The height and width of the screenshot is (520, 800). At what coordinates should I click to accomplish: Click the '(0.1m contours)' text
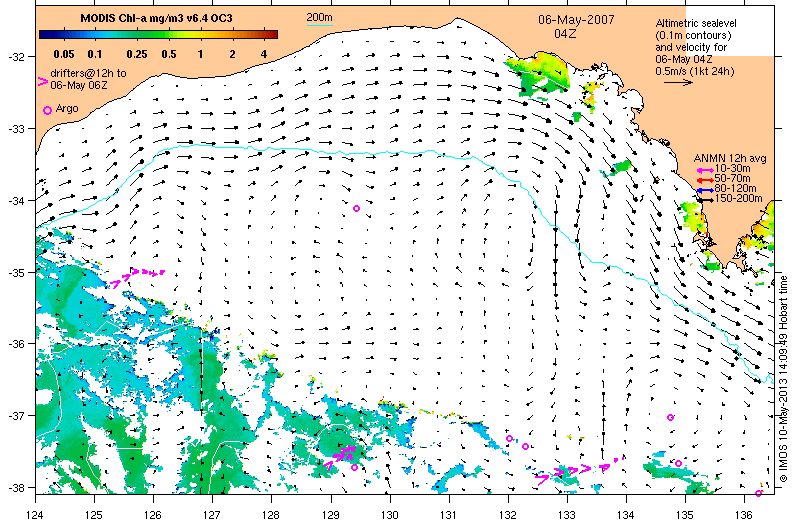(x=693, y=35)
